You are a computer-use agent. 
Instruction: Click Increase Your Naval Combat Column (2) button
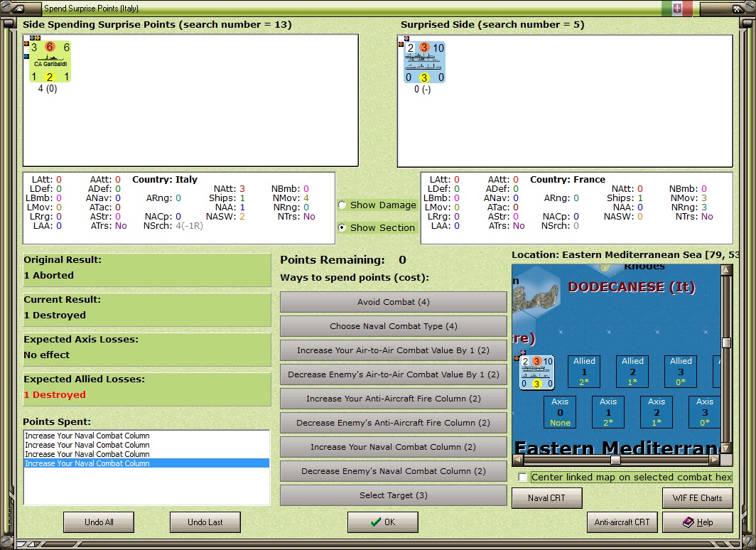click(x=394, y=447)
